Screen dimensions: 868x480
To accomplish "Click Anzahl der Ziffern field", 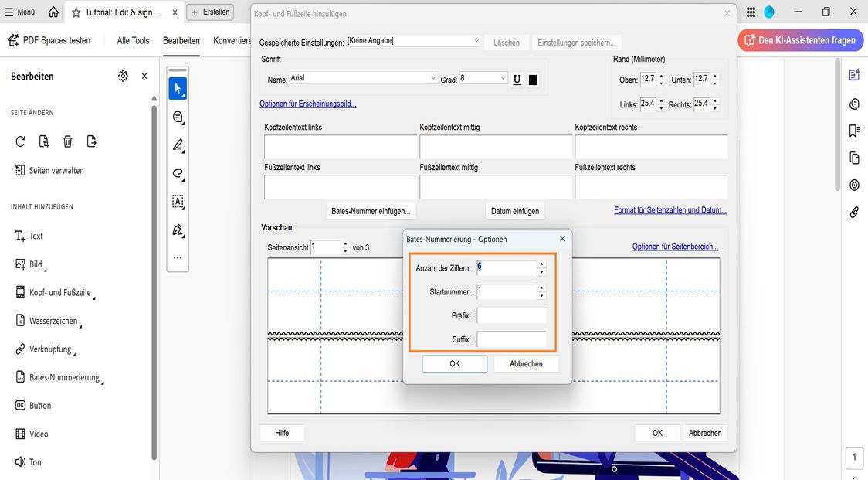I will click(507, 267).
